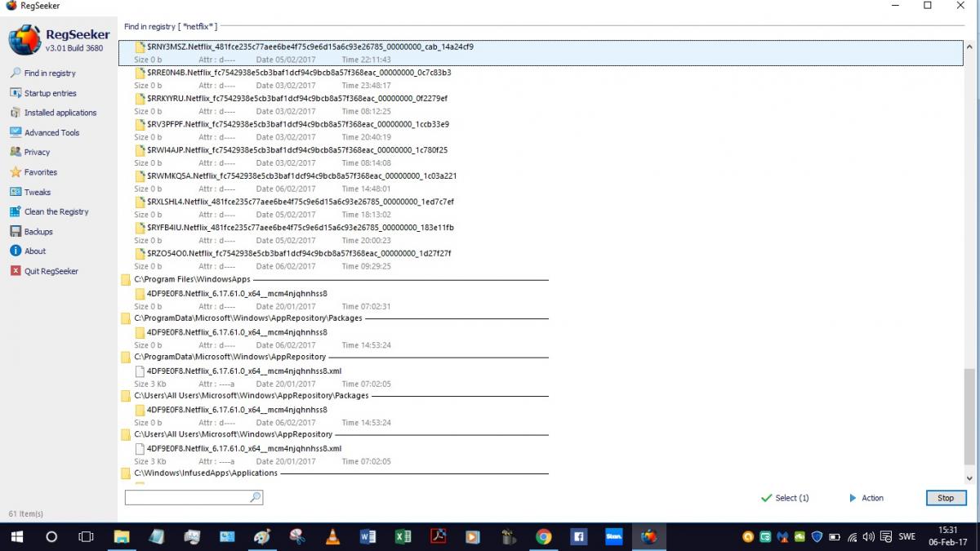Click the C:\ProgramData\Microsoft\Windows\AppRepository\Packages group header

248,318
